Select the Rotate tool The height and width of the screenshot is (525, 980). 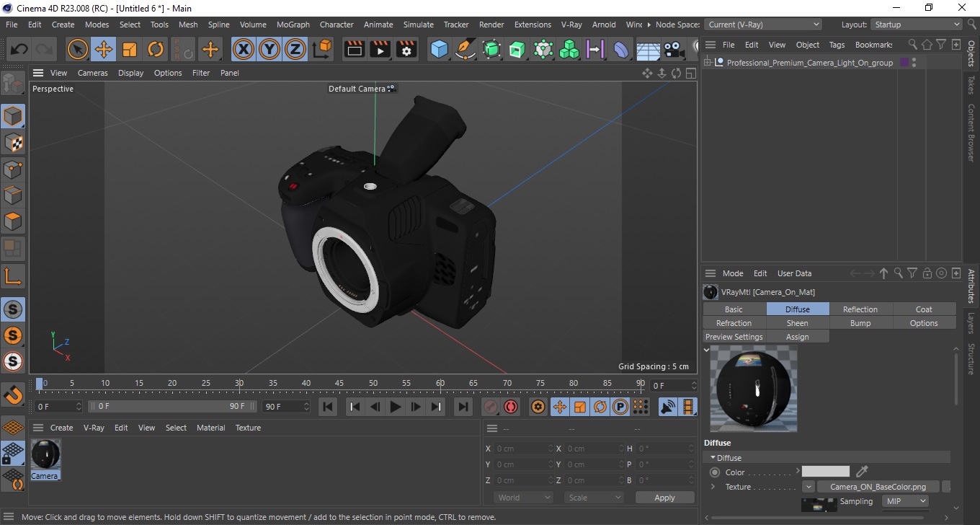[x=156, y=50]
